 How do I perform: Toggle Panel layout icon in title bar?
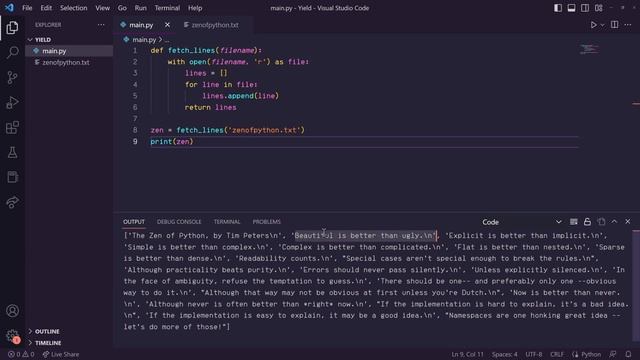tap(571, 8)
